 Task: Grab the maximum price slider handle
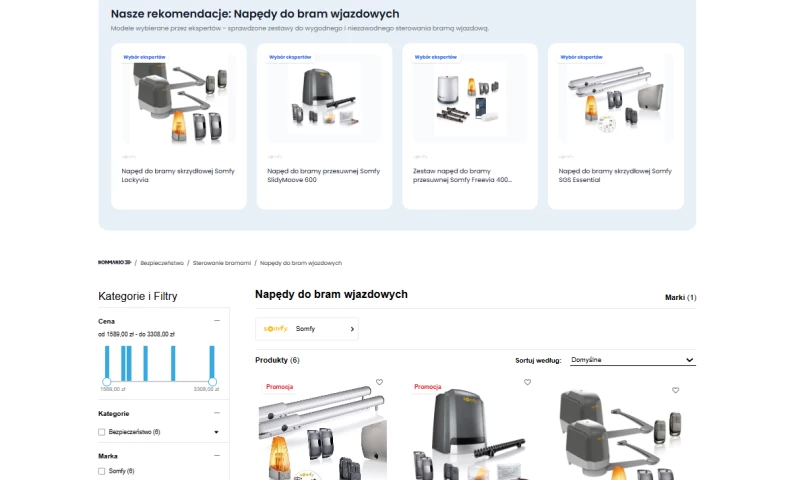tap(212, 382)
